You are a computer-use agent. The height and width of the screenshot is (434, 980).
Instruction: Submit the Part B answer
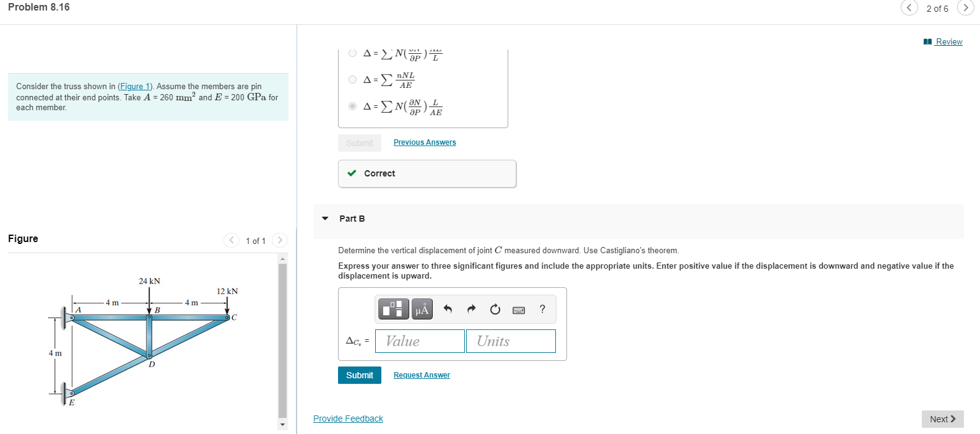coord(360,375)
